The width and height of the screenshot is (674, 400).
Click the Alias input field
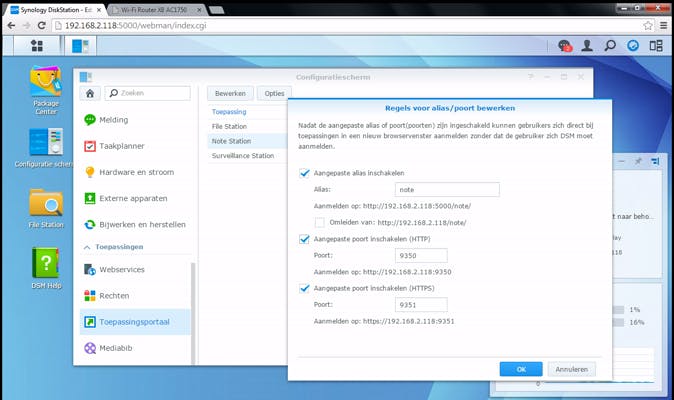(447, 189)
